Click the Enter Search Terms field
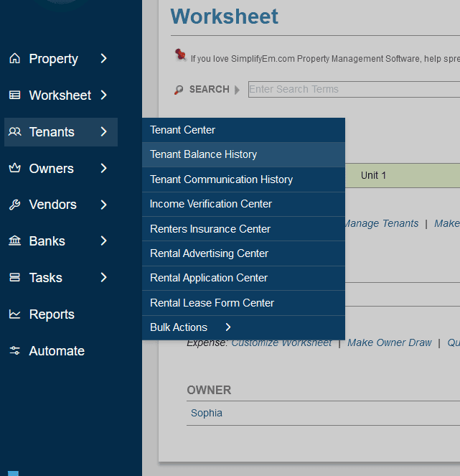460x476 pixels. click(x=352, y=90)
